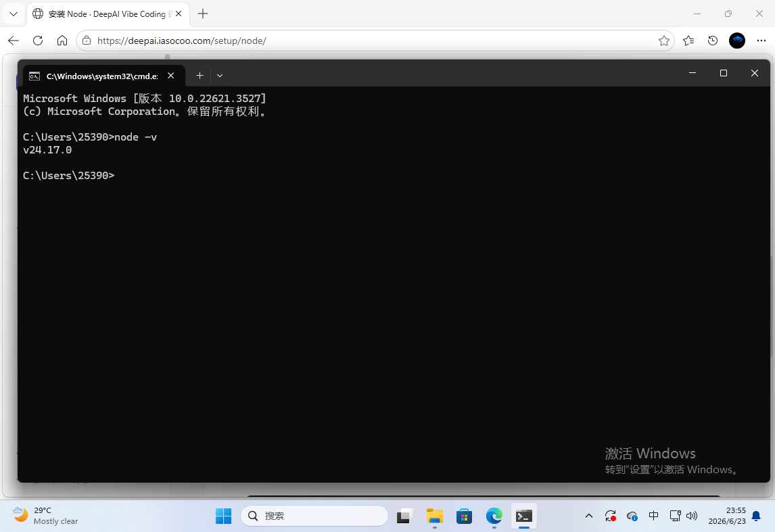
Task: Show hidden system tray icons
Action: pos(588,516)
